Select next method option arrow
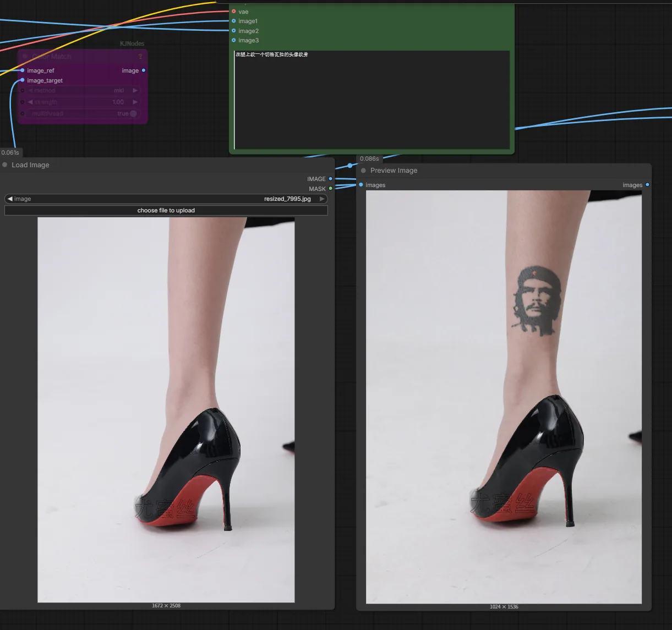This screenshot has height=630, width=672. click(135, 90)
